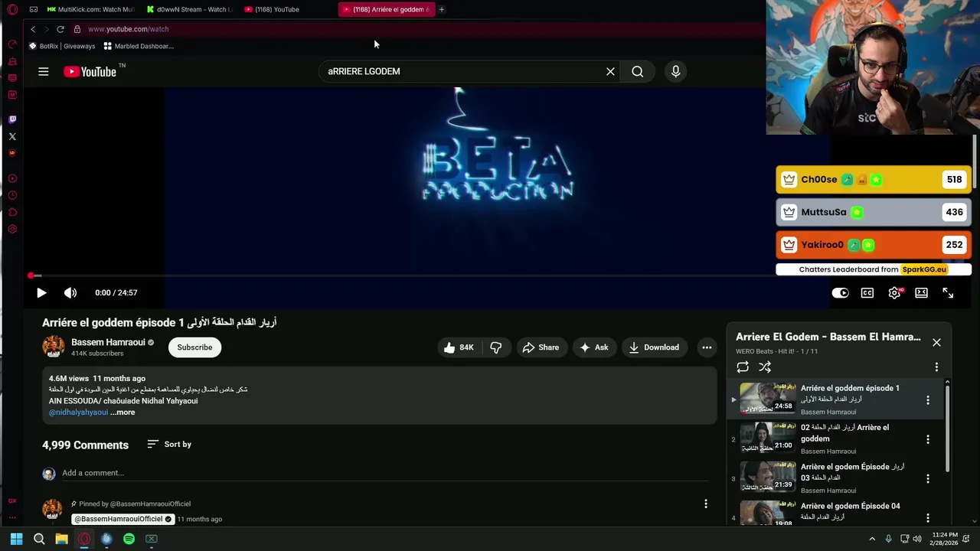Subscribe to Bassem Hamraoui
This screenshot has width=980, height=551.
pyautogui.click(x=194, y=347)
